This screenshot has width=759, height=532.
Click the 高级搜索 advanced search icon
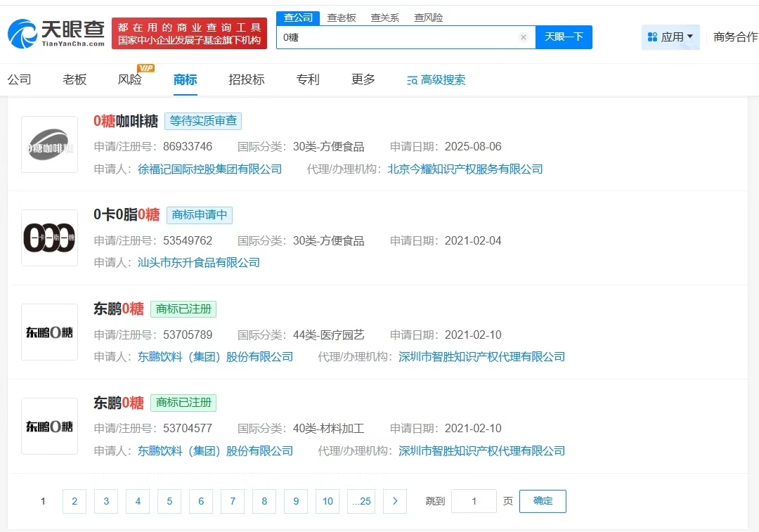pos(413,81)
